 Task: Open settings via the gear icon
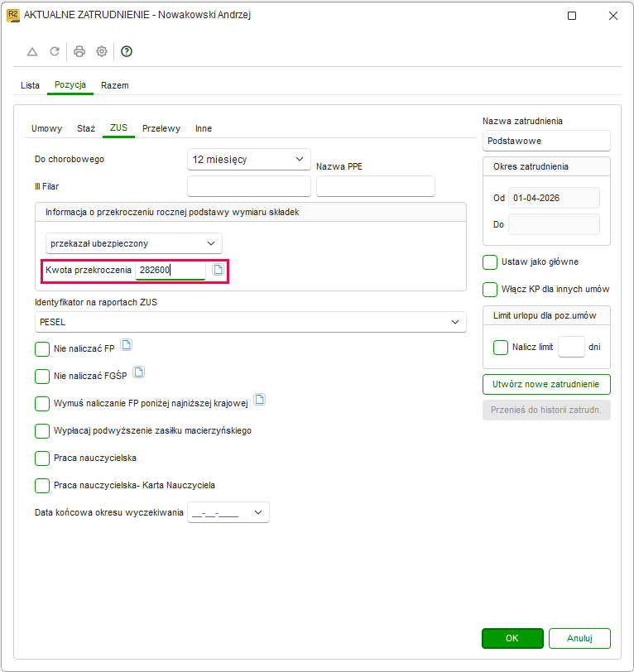tap(102, 51)
